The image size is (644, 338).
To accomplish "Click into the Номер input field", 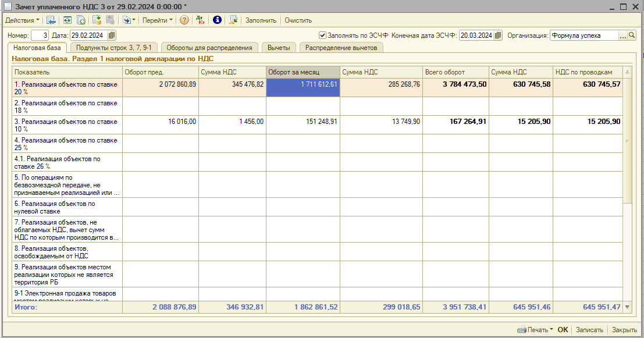I will [40, 35].
